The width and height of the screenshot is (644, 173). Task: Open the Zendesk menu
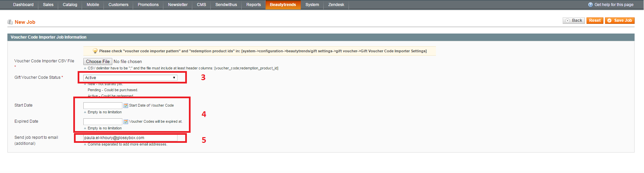[x=336, y=5]
